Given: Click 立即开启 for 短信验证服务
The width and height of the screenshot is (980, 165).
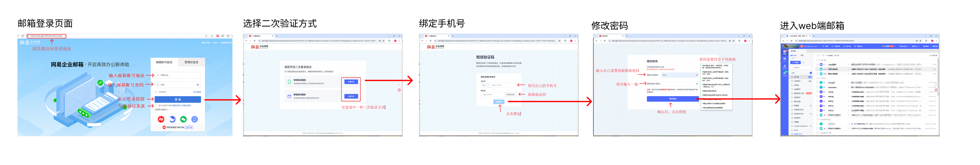Looking at the screenshot, I should point(351,81).
